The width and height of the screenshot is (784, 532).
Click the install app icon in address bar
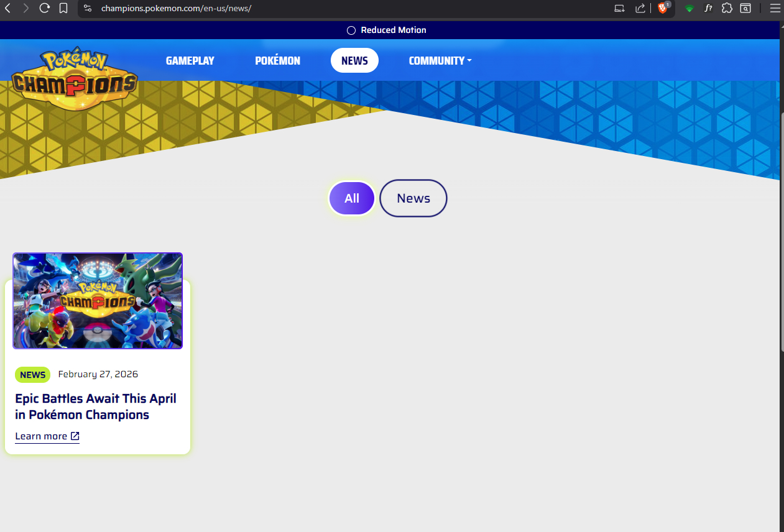coord(619,8)
